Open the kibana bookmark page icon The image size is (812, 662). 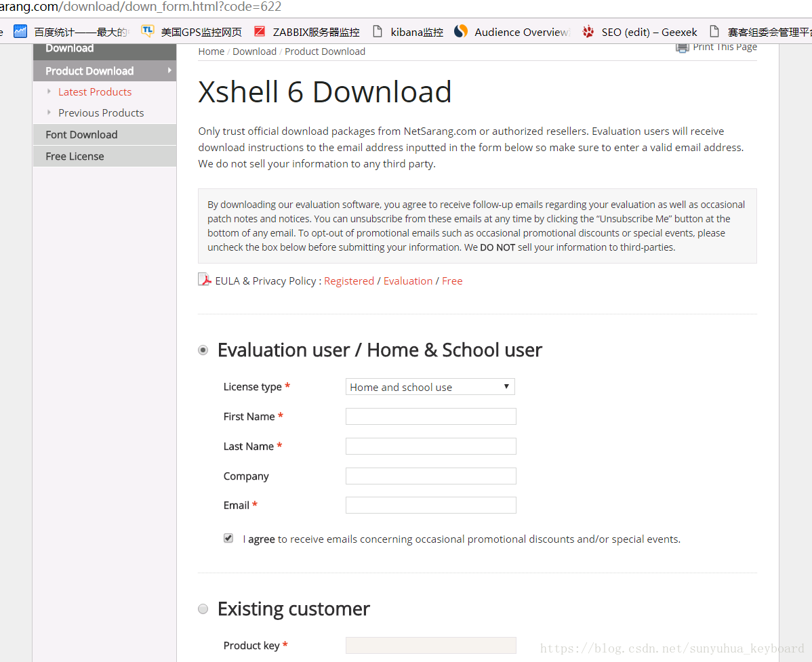(378, 32)
